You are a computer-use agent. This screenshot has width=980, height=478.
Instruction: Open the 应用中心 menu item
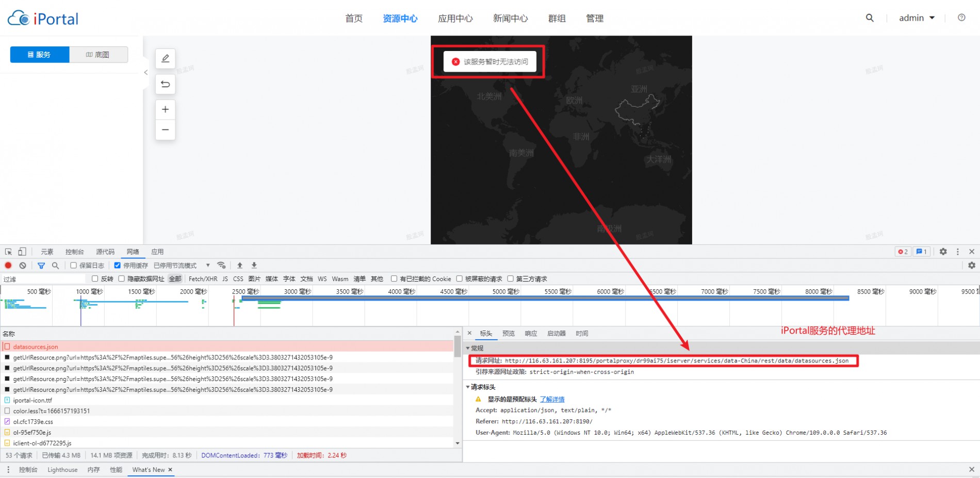455,19
